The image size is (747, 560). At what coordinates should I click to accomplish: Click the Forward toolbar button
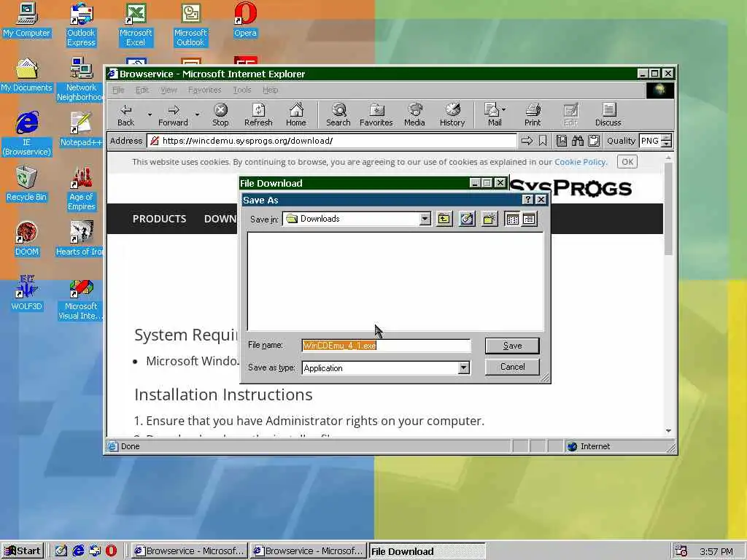point(173,114)
